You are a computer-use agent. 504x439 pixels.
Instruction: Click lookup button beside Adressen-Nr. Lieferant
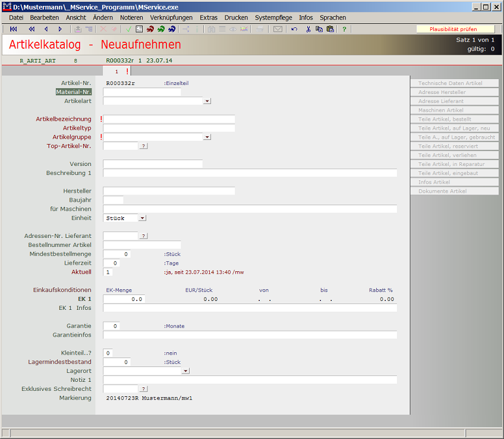[143, 236]
